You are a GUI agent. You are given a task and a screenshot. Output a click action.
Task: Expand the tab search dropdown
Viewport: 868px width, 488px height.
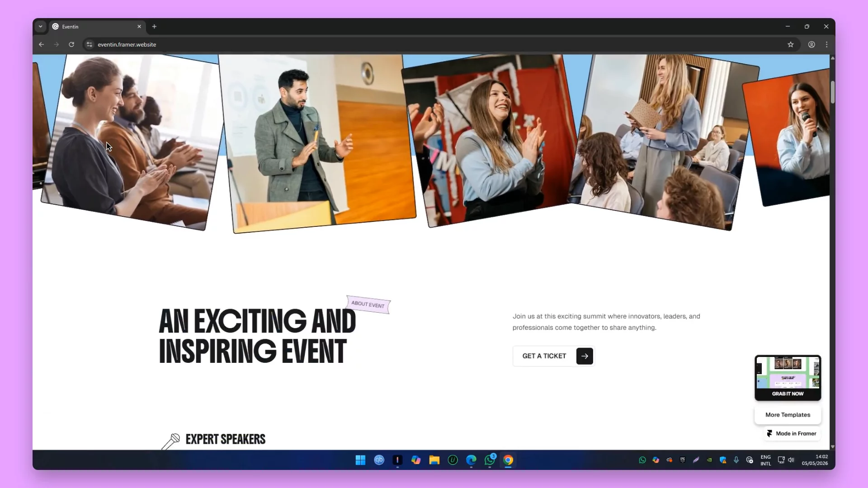[x=40, y=27]
